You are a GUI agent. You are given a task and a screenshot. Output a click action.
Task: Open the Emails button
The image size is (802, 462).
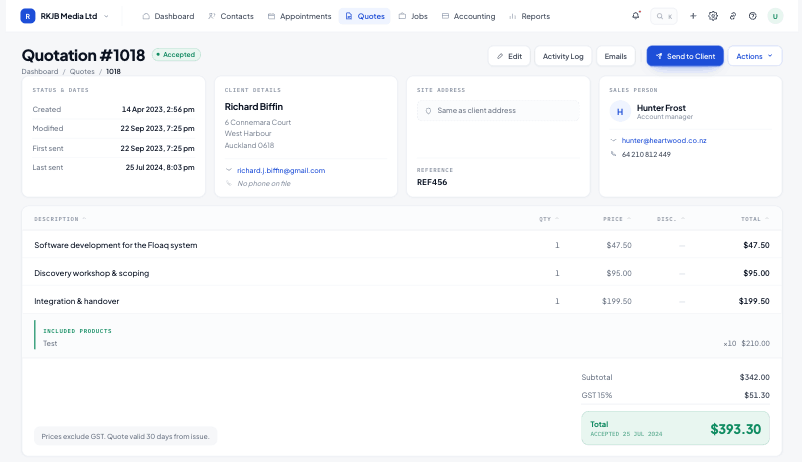[616, 56]
